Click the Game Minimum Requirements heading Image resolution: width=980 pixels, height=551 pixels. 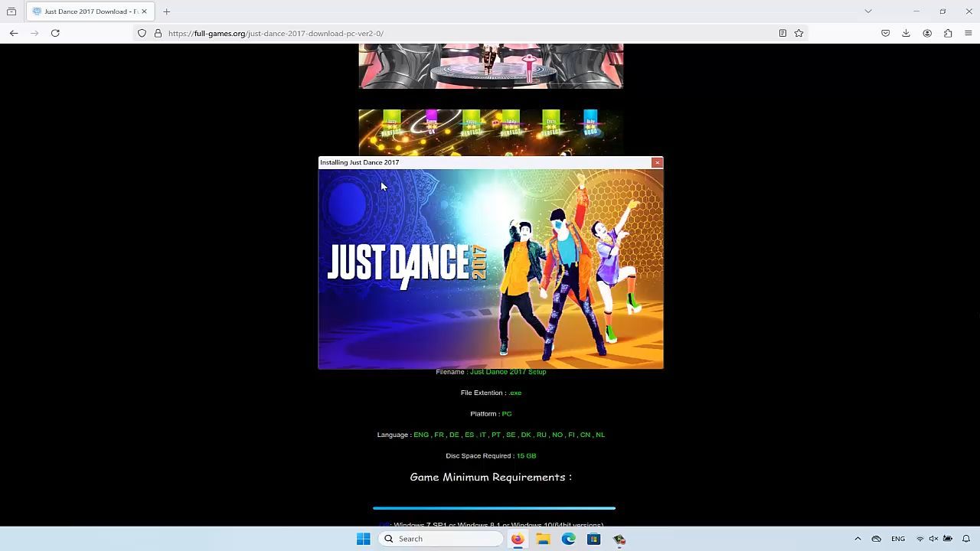[491, 477]
